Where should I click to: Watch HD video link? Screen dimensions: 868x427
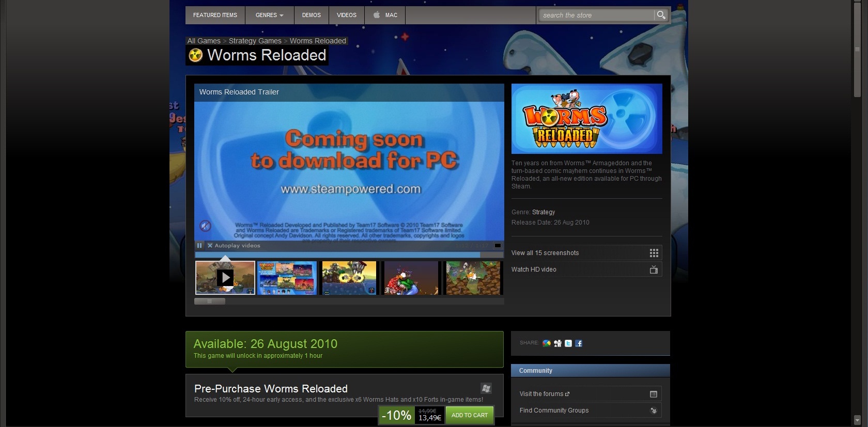tap(586, 270)
